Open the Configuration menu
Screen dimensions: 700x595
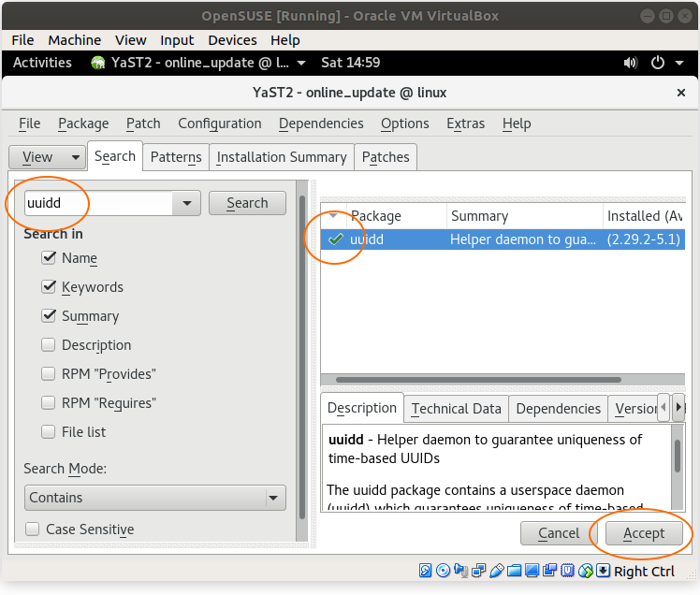pos(220,123)
